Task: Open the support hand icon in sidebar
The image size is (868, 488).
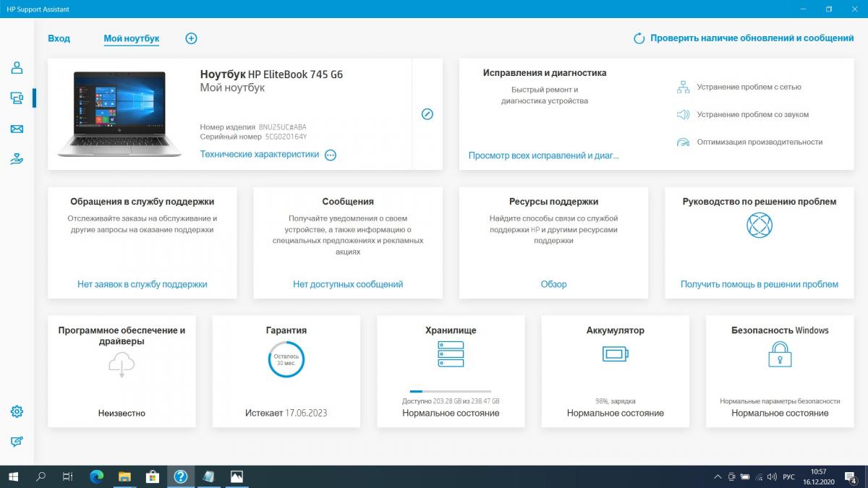Action: pyautogui.click(x=17, y=159)
